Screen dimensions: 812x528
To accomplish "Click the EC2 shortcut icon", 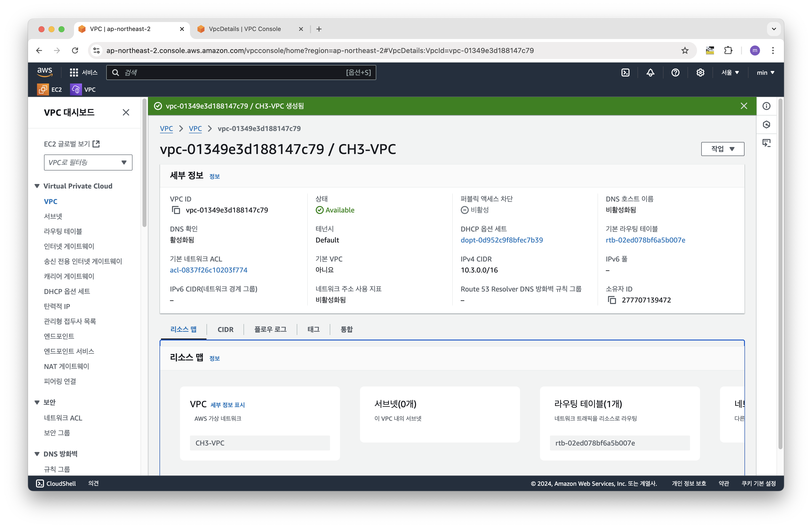I will (x=43, y=90).
